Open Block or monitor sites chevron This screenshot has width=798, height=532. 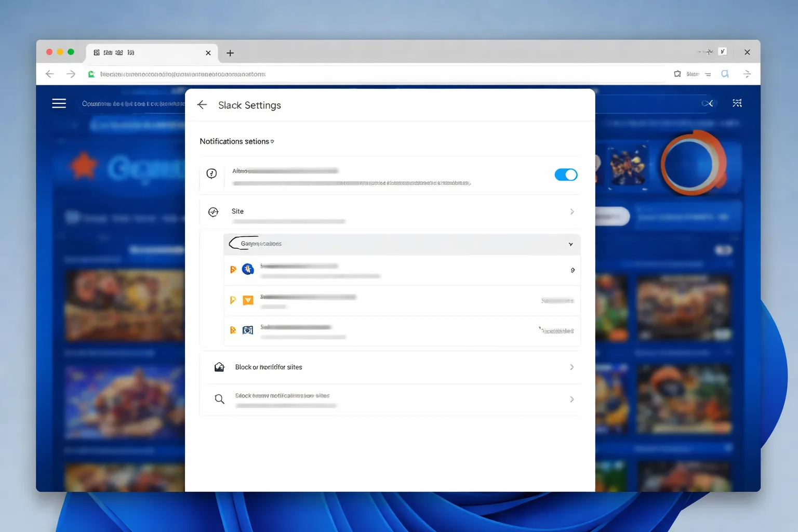point(572,367)
